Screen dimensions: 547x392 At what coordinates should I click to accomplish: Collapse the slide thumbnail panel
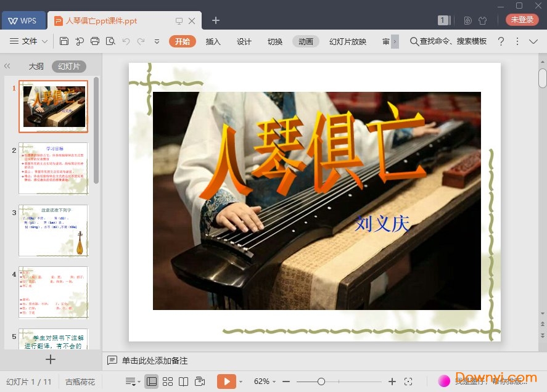[7, 66]
